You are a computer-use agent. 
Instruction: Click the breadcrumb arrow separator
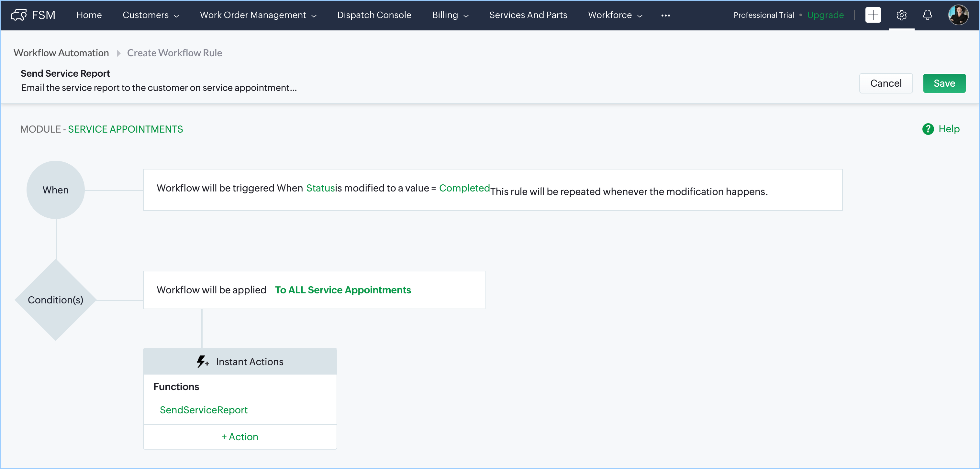pos(118,53)
